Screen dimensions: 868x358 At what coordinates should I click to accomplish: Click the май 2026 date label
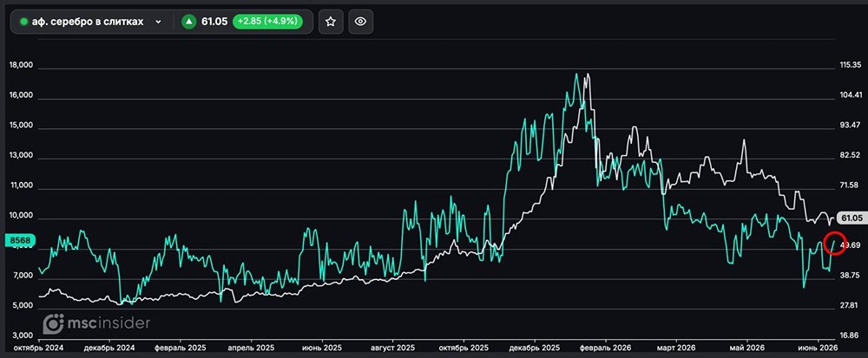(x=748, y=348)
